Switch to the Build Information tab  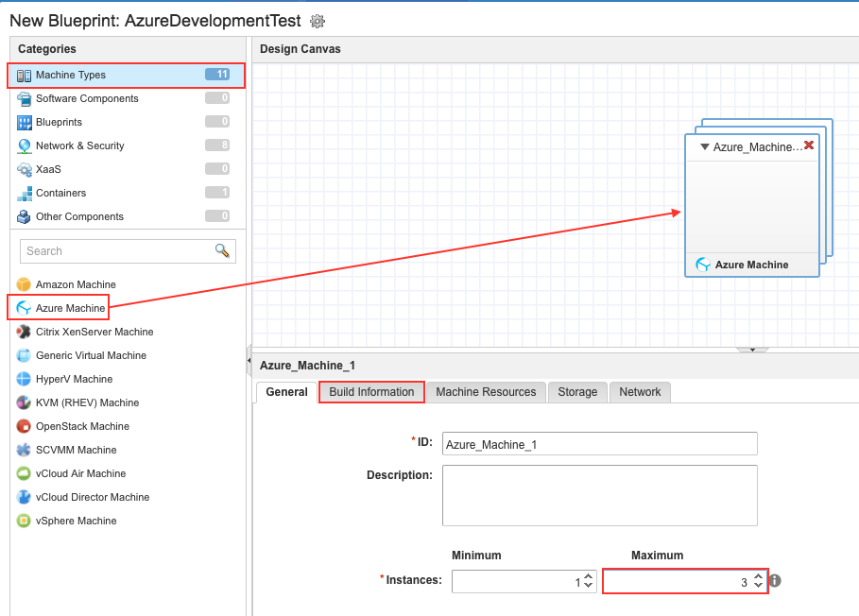(371, 392)
